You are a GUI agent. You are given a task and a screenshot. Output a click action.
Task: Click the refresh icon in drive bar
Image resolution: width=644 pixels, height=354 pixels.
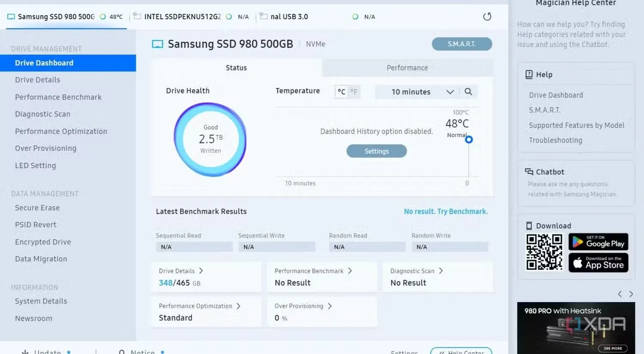(x=487, y=17)
